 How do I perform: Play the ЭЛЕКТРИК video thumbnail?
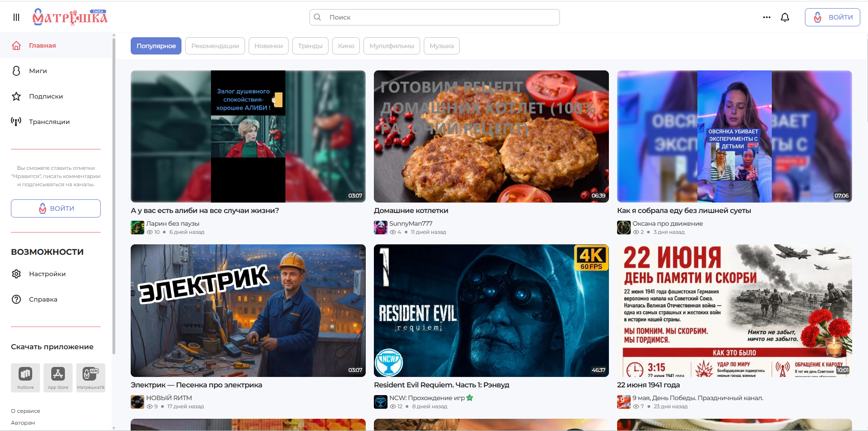pyautogui.click(x=248, y=311)
